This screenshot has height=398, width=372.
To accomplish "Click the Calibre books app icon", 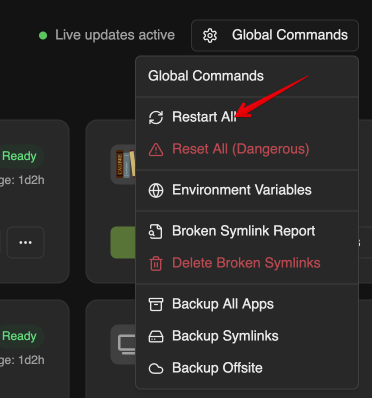I will [123, 164].
